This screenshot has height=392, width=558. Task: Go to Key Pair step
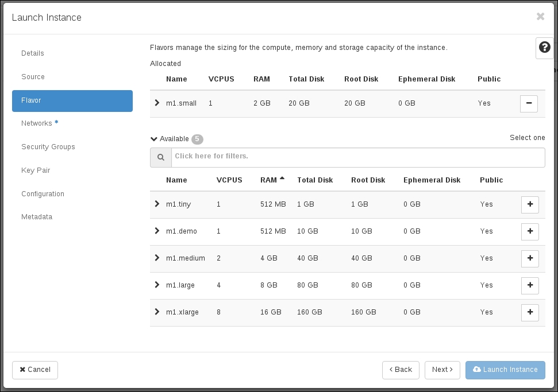point(36,170)
